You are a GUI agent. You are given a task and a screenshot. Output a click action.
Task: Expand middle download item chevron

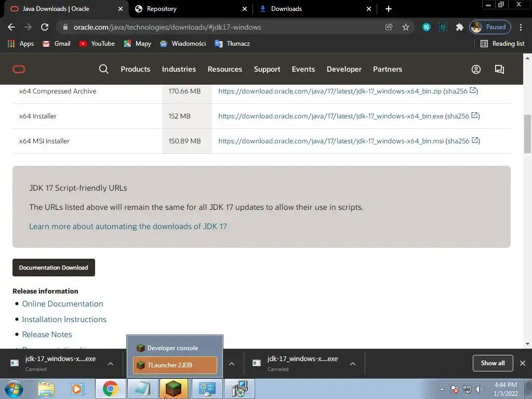click(x=232, y=364)
